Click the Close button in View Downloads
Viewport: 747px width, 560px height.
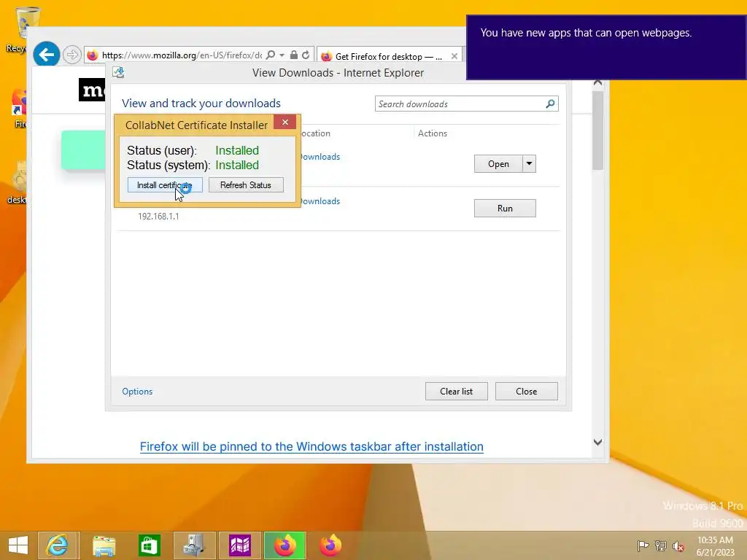tap(527, 392)
